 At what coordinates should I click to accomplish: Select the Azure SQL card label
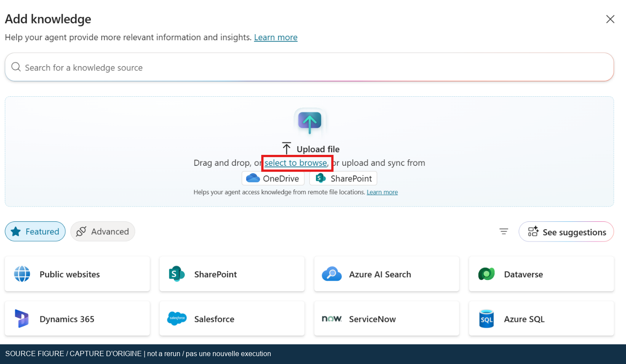point(524,319)
